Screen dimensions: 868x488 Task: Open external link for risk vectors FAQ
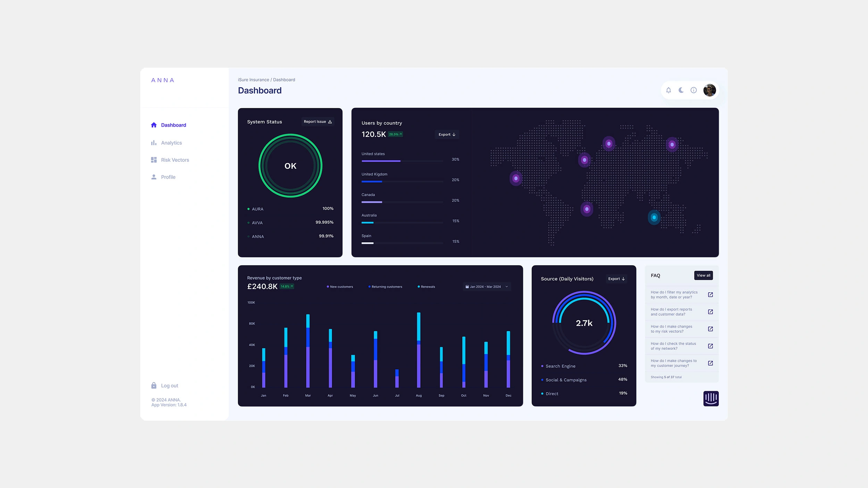point(710,329)
